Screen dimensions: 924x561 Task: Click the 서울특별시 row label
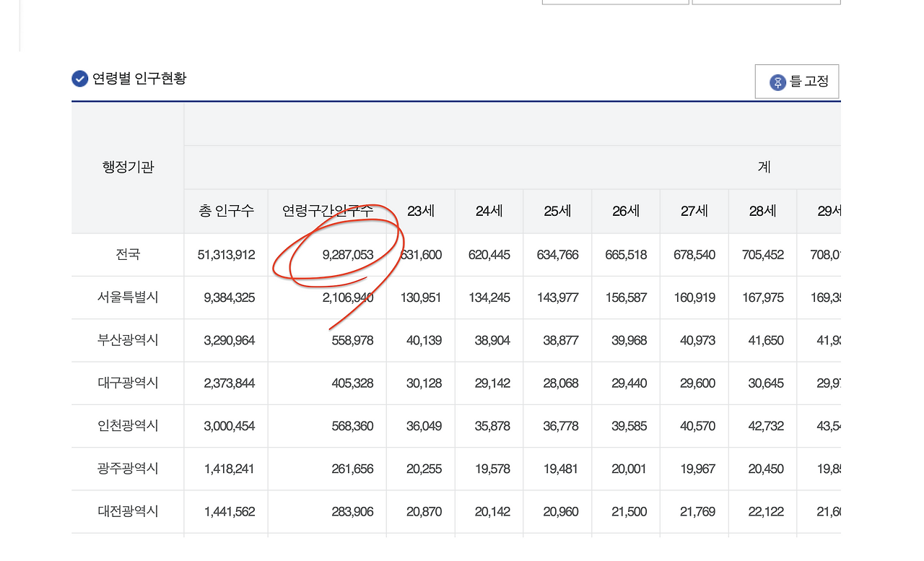point(128,297)
